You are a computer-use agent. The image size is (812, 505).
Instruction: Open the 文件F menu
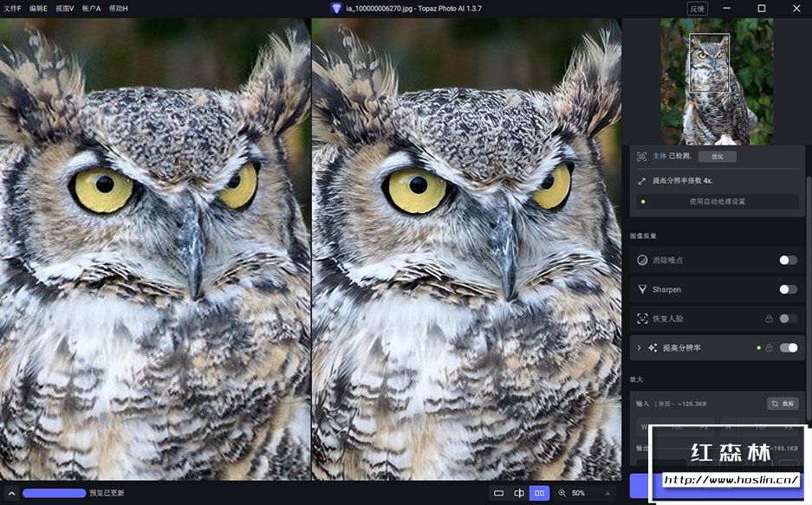click(x=12, y=9)
